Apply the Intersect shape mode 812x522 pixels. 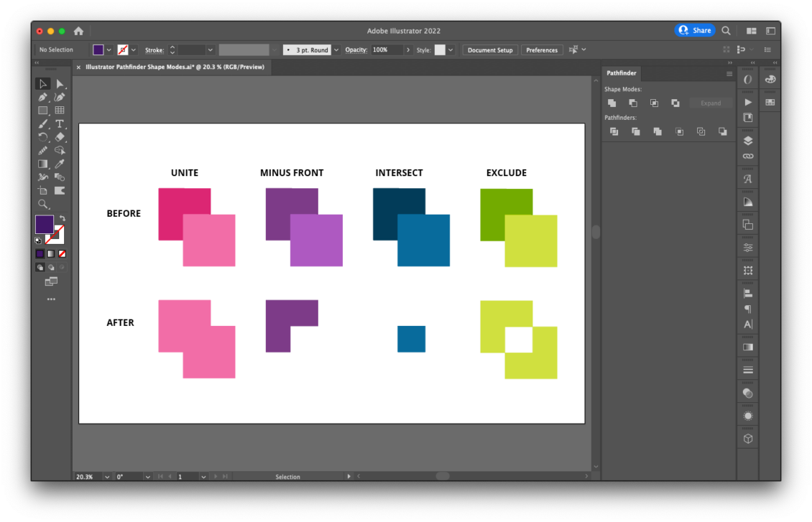point(654,103)
